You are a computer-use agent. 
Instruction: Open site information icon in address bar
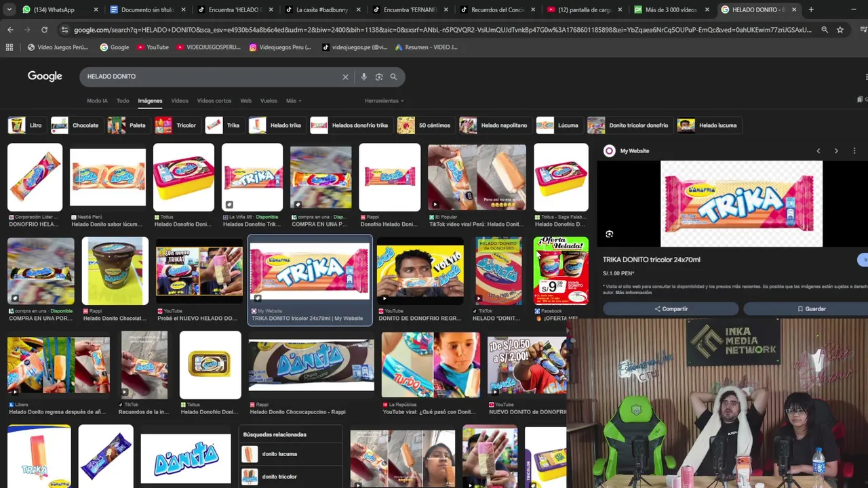(64, 30)
